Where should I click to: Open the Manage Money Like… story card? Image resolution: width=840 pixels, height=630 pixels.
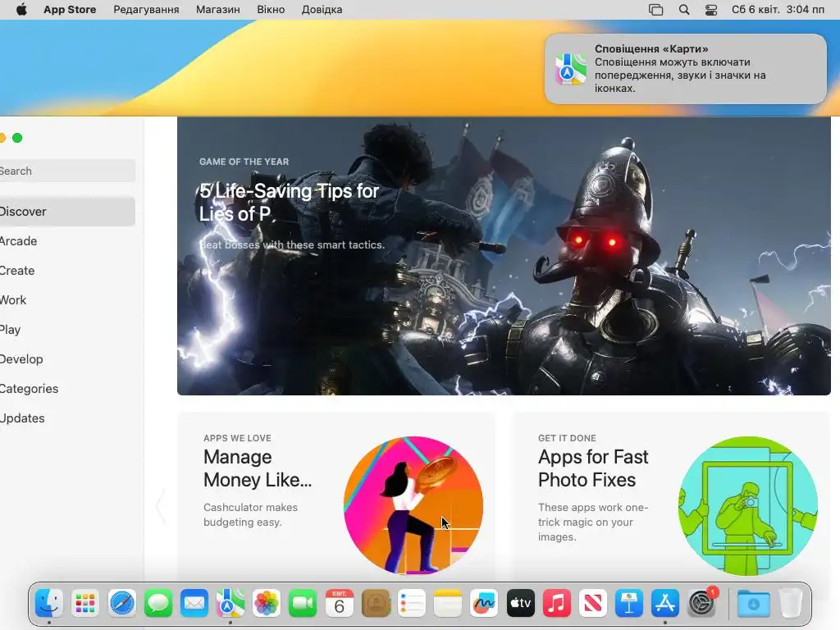[x=336, y=498]
